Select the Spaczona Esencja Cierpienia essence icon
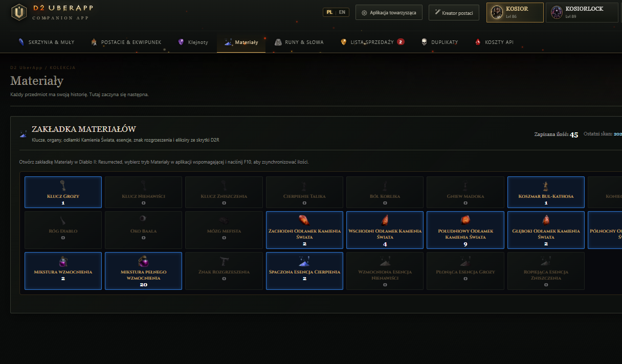The image size is (622, 364). click(304, 261)
